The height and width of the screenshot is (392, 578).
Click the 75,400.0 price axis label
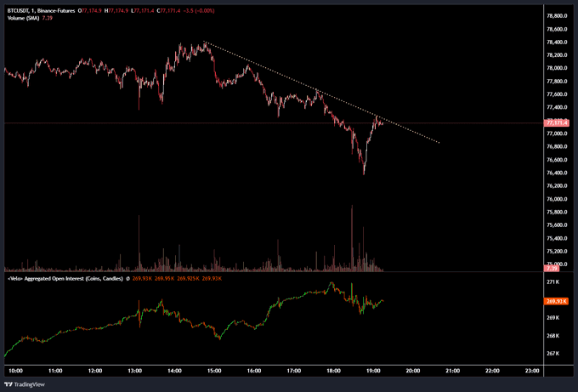(557, 238)
